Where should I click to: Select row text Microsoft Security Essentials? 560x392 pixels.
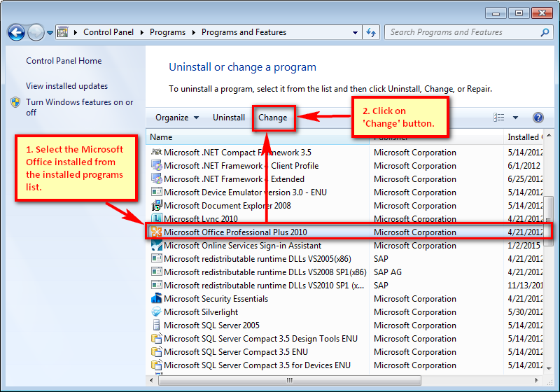point(216,299)
